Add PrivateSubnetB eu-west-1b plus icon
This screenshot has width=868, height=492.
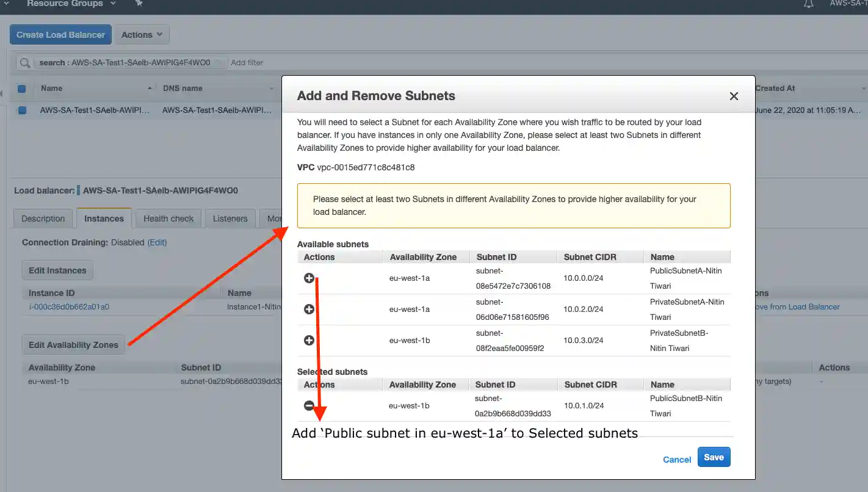(x=309, y=341)
